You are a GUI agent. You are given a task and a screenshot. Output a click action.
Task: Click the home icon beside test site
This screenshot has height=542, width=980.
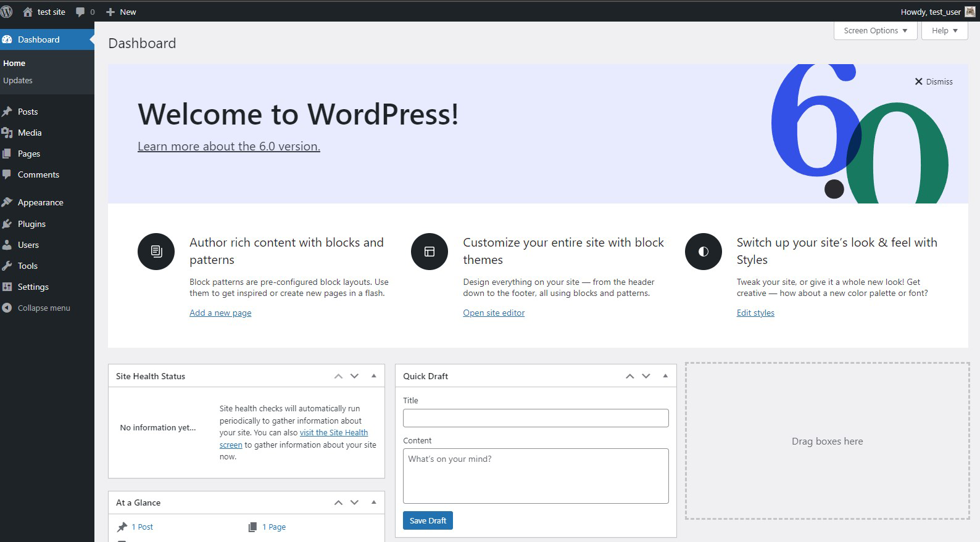coord(27,12)
